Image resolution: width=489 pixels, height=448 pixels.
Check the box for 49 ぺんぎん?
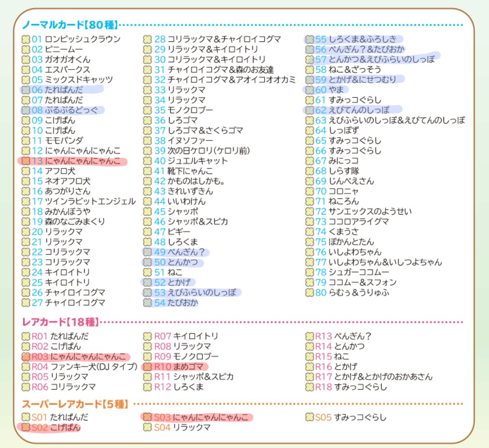tap(147, 252)
